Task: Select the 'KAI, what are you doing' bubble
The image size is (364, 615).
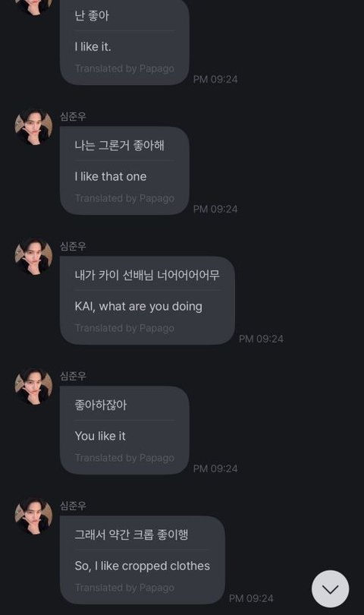Action: [147, 301]
